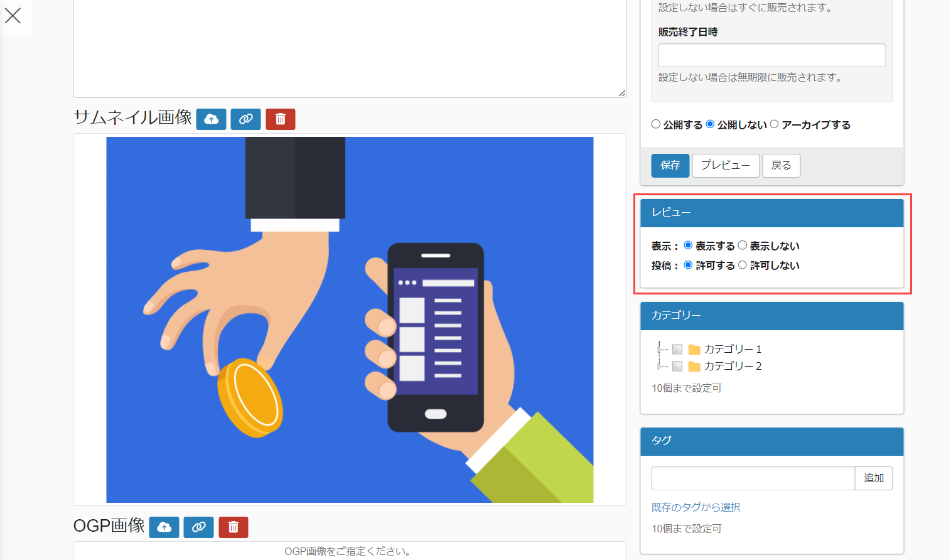Check the カテゴリー2 checkbox

pos(677,366)
